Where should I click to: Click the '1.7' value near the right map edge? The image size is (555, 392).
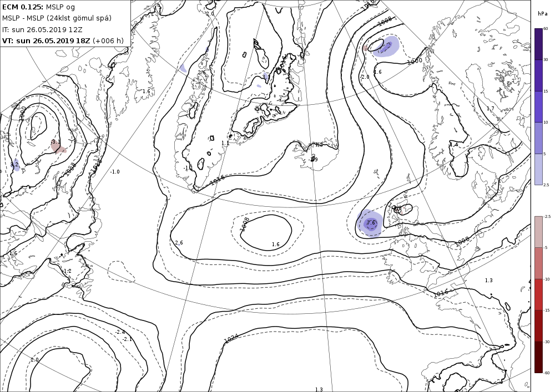tap(490, 109)
